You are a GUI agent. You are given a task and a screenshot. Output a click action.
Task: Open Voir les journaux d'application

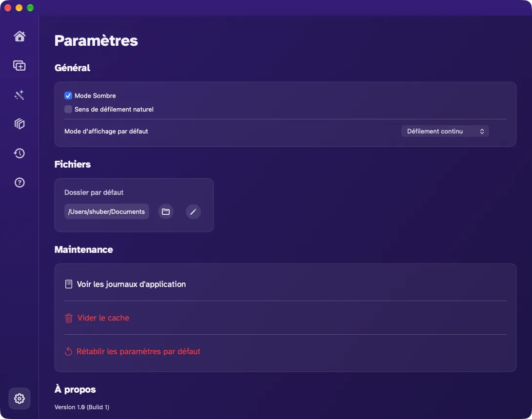131,284
